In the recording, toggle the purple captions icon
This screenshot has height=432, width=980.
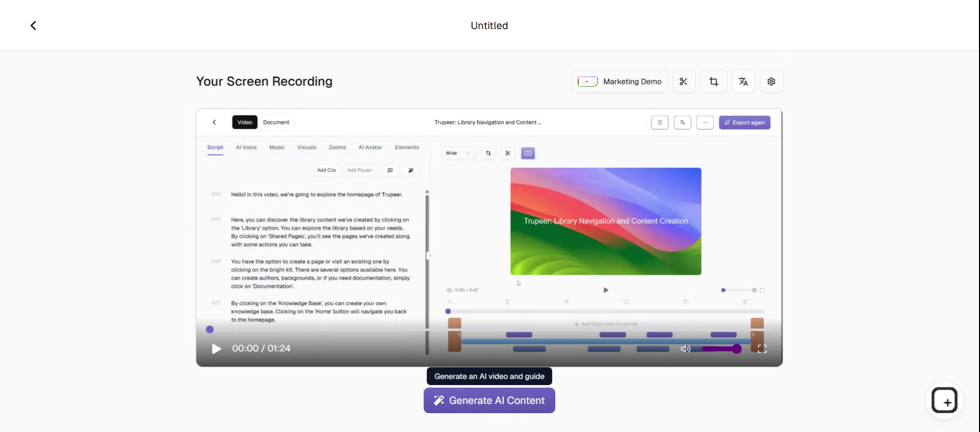pyautogui.click(x=528, y=153)
